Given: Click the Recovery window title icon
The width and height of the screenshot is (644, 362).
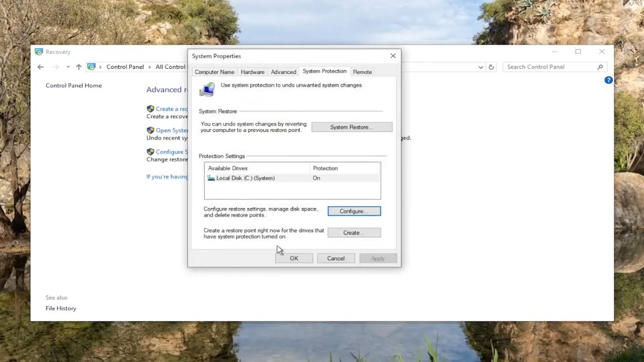Looking at the screenshot, I should 39,52.
